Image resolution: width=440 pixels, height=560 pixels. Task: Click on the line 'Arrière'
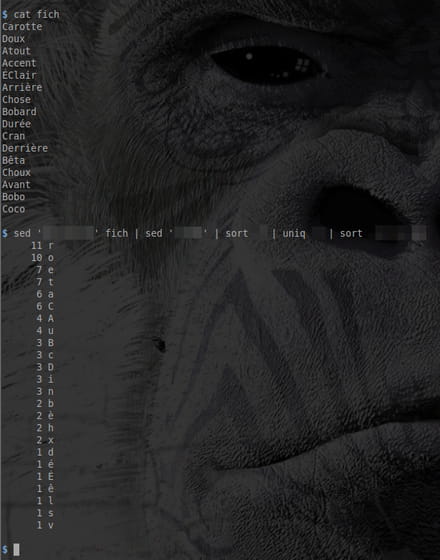[22, 88]
